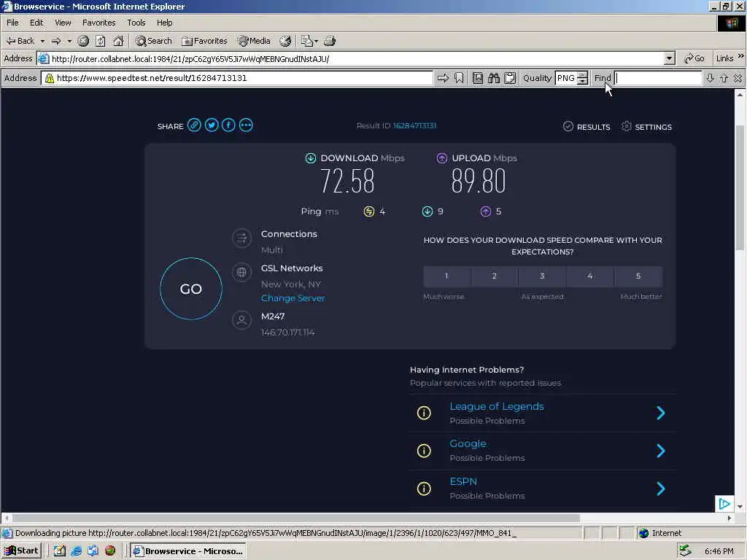The width and height of the screenshot is (747, 560).
Task: Click the Quality spinner arrows
Action: 583,78
